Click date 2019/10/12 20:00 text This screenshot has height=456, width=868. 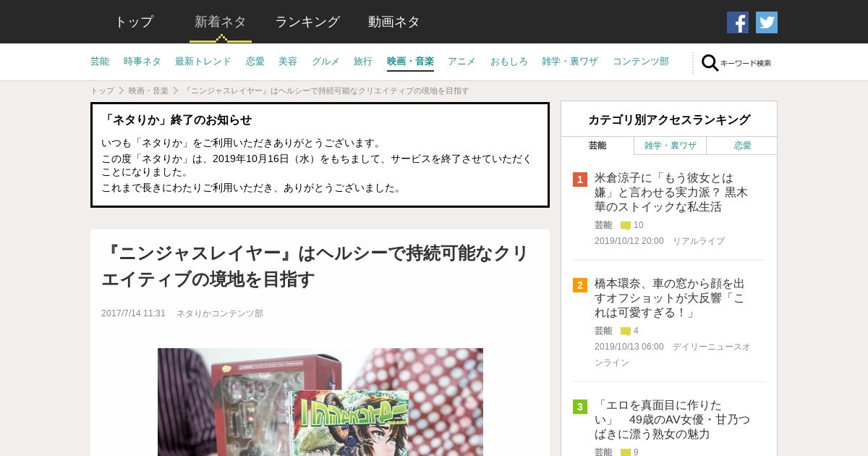pyautogui.click(x=629, y=241)
